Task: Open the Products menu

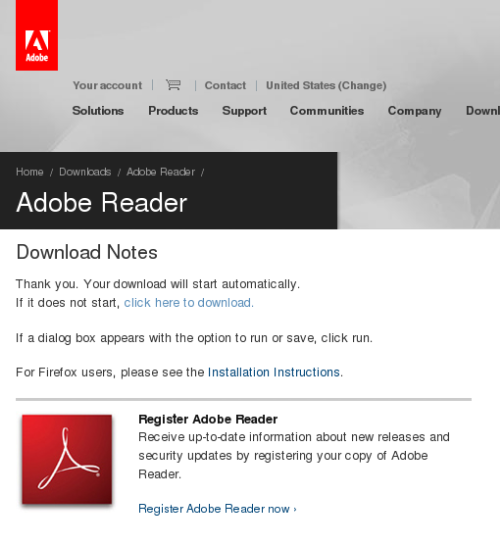Action: 173,111
